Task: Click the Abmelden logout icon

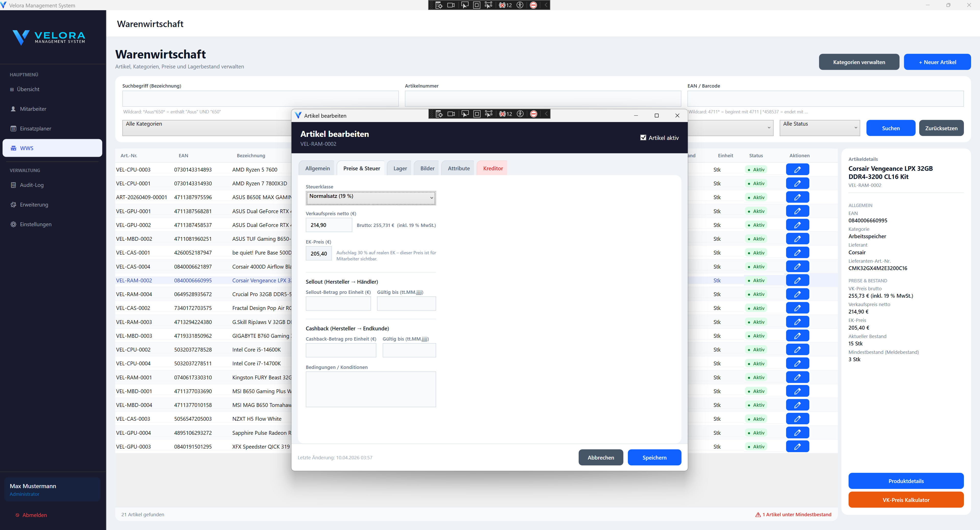Action: (x=17, y=515)
